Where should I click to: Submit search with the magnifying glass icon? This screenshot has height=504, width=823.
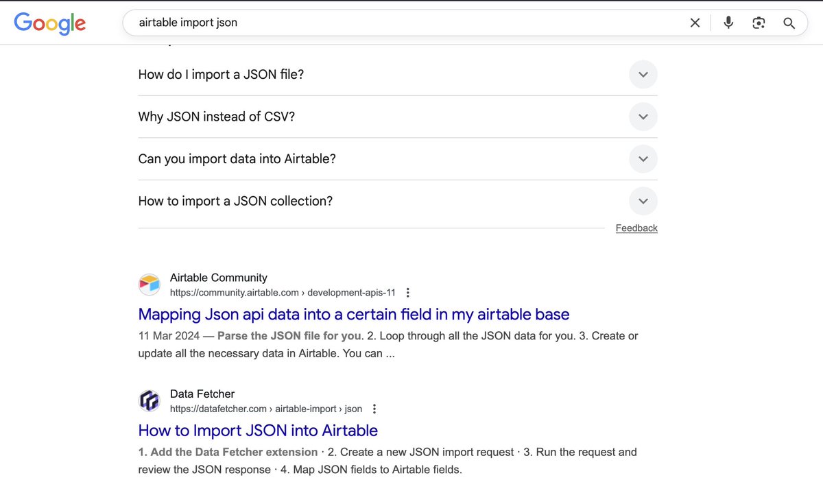tap(789, 23)
